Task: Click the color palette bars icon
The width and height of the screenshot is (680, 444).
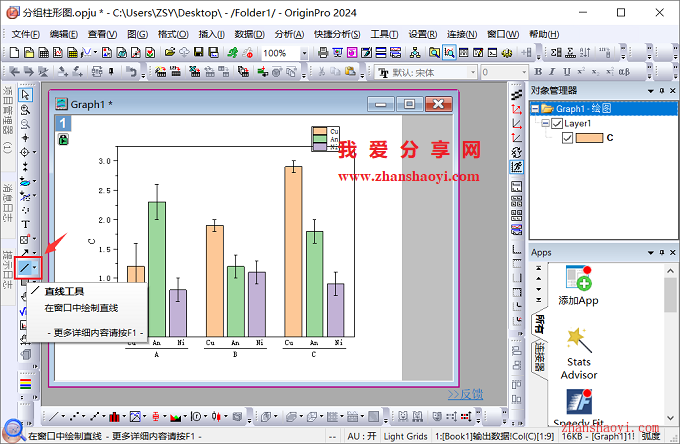Action: 26,385
